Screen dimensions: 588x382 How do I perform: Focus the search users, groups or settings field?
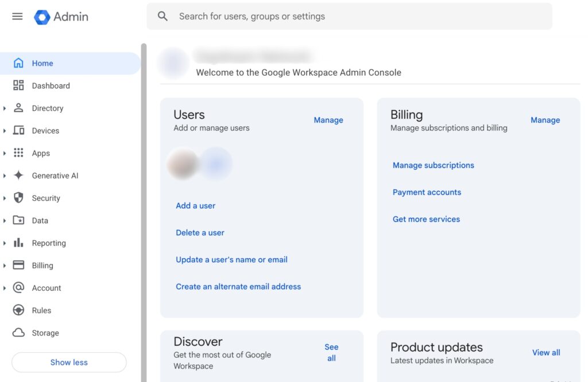(349, 16)
